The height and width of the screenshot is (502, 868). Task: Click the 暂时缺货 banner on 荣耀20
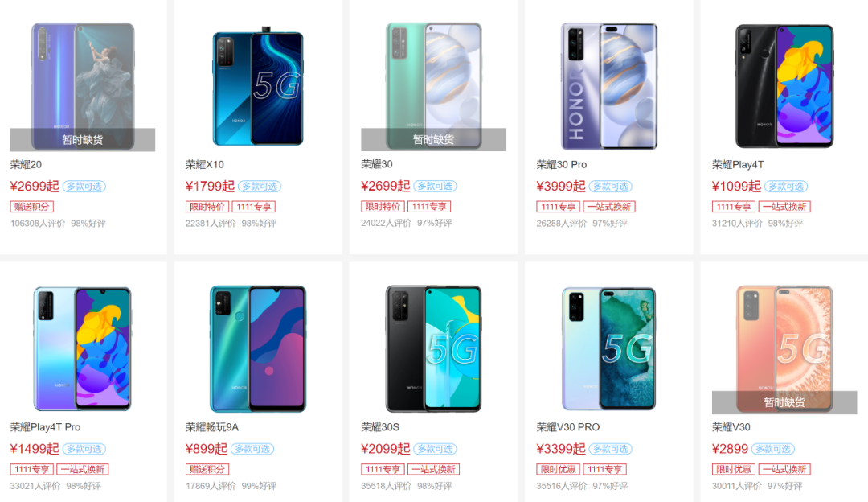tap(83, 140)
